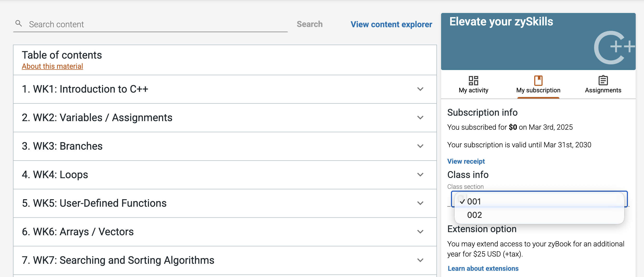Click 'You subscribed for $0' text
The height and width of the screenshot is (277, 644).
482,127
